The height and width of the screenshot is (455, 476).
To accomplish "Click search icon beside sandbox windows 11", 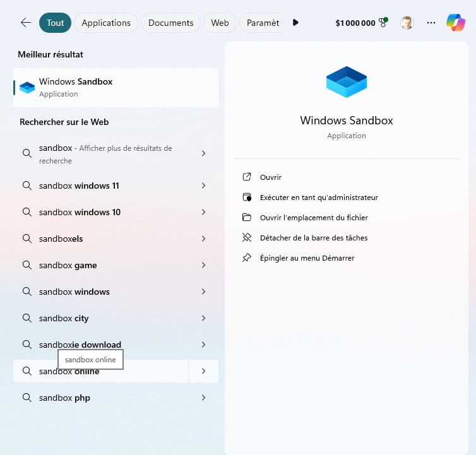I will (x=27, y=186).
